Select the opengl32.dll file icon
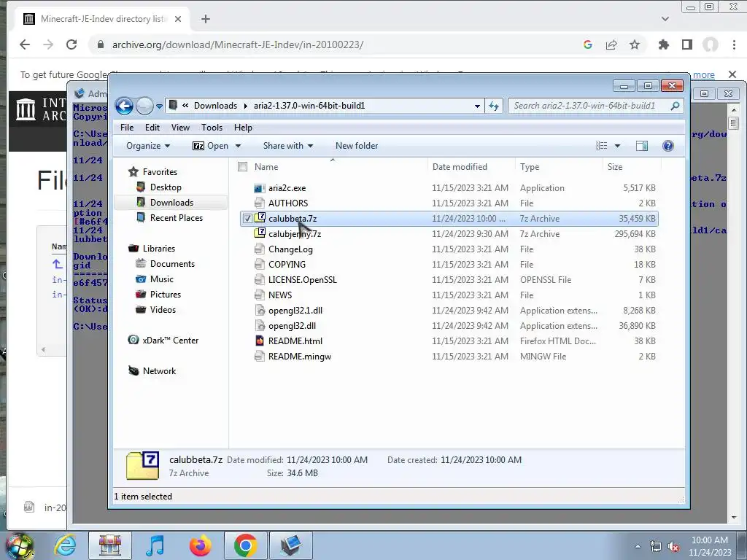747x560 pixels. click(260, 326)
